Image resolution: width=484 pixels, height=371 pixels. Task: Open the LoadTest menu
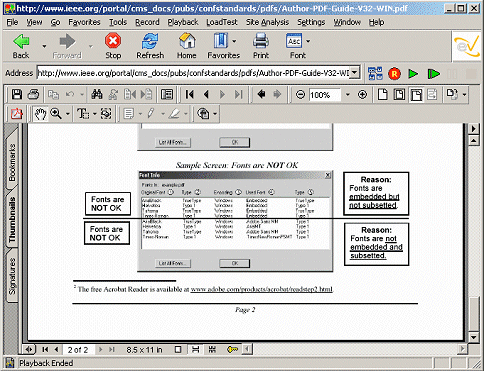pos(222,22)
